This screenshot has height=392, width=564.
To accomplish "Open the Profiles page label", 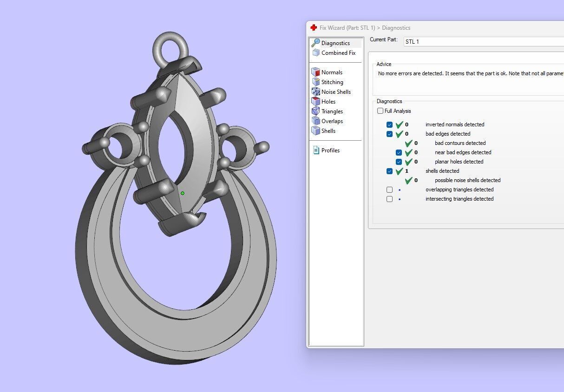I will coord(330,150).
